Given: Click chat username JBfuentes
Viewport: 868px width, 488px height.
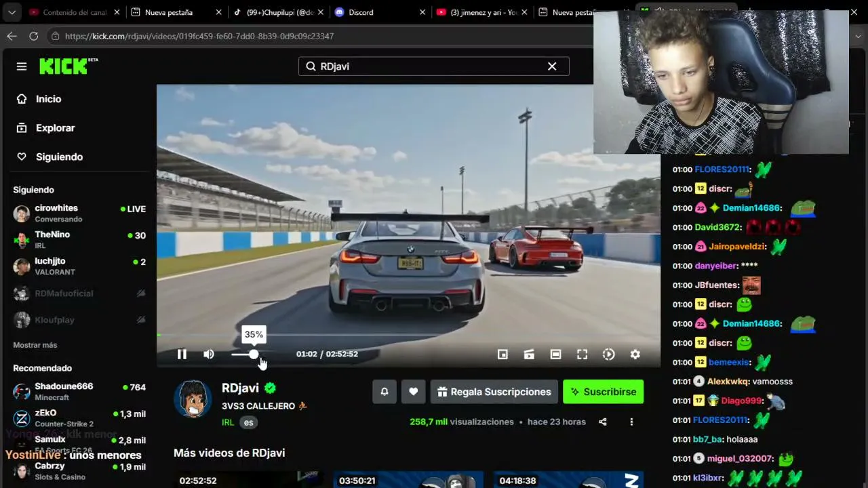Looking at the screenshot, I should click(x=717, y=285).
